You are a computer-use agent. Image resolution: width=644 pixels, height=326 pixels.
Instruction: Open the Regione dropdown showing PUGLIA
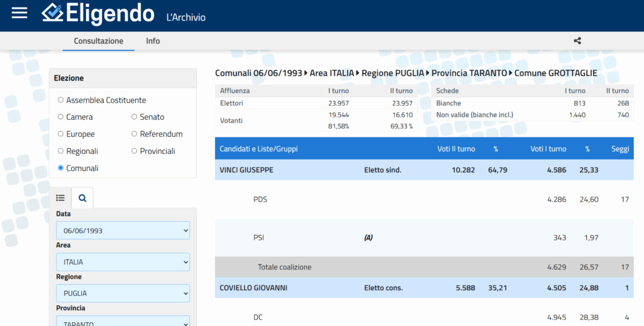point(123,293)
